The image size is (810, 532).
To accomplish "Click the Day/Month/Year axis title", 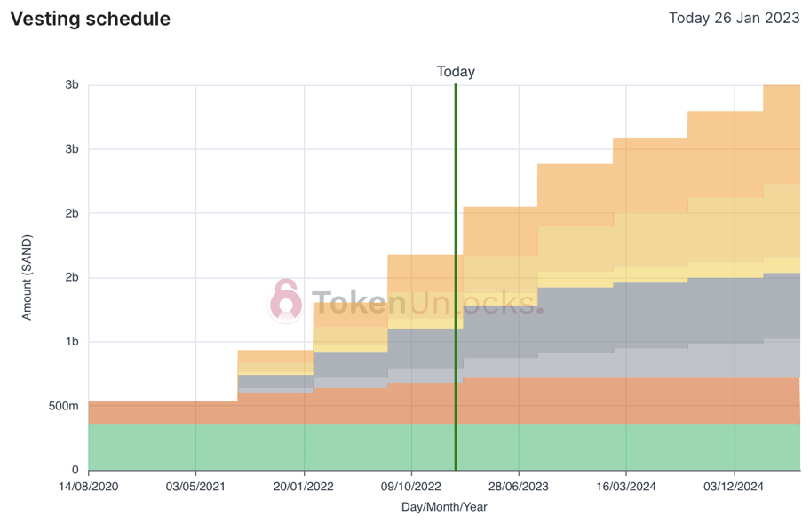I will pos(444,507).
